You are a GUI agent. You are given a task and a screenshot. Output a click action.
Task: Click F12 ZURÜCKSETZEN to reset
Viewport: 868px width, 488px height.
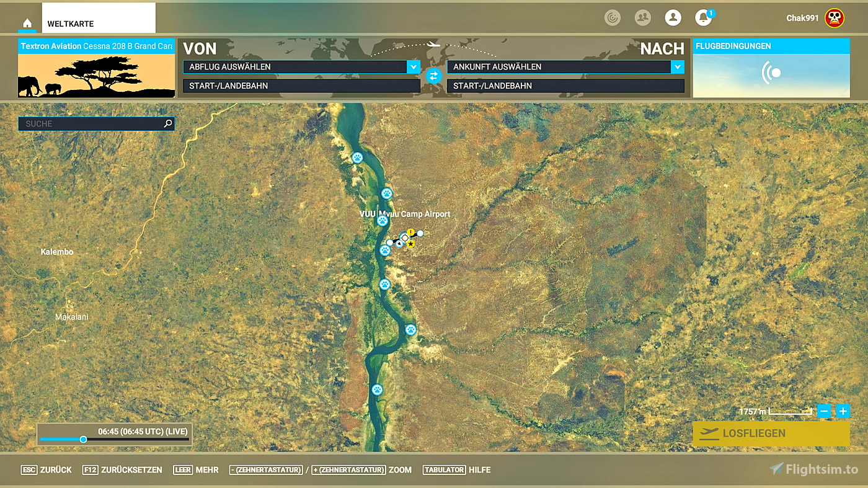[x=122, y=470]
